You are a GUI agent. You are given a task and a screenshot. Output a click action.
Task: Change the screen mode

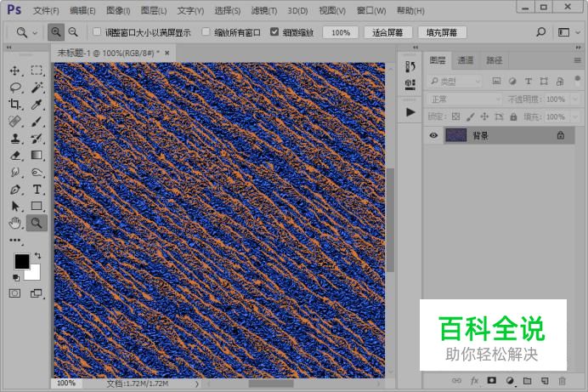(x=36, y=293)
